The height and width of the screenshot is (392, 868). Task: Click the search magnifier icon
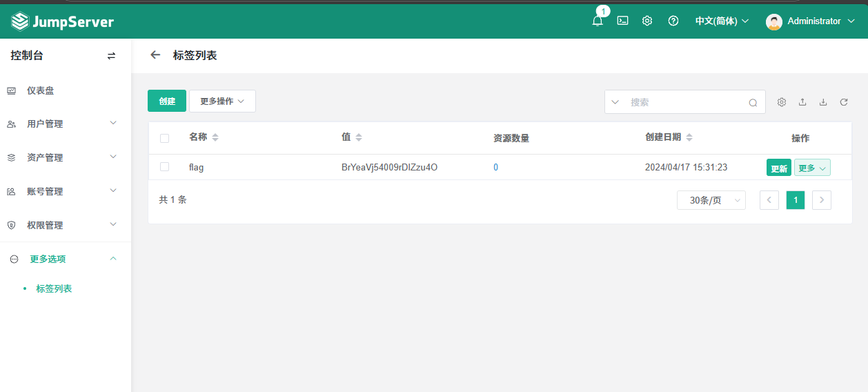753,102
